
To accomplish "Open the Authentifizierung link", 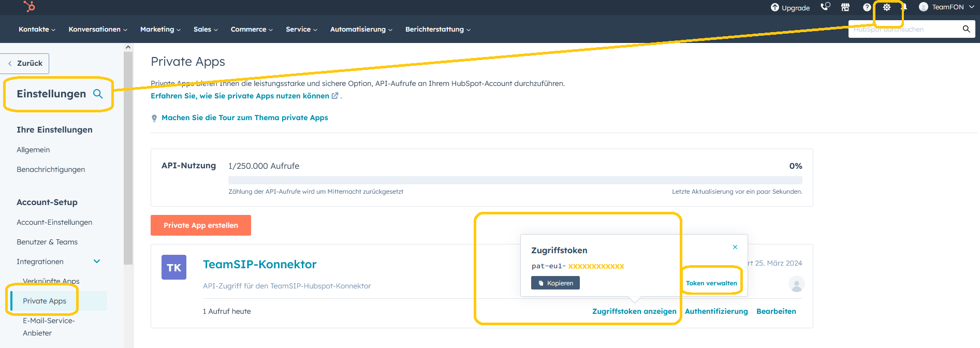I will 716,311.
